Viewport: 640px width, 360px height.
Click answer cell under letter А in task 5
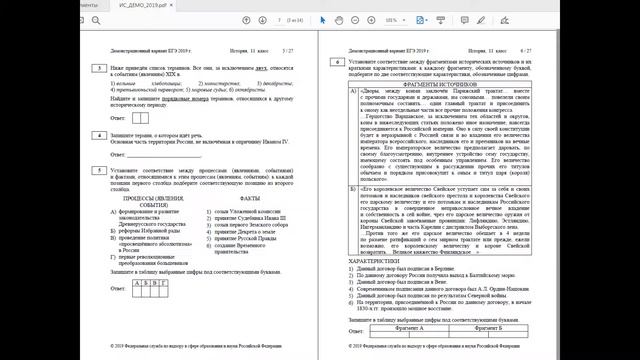[x=137, y=292]
